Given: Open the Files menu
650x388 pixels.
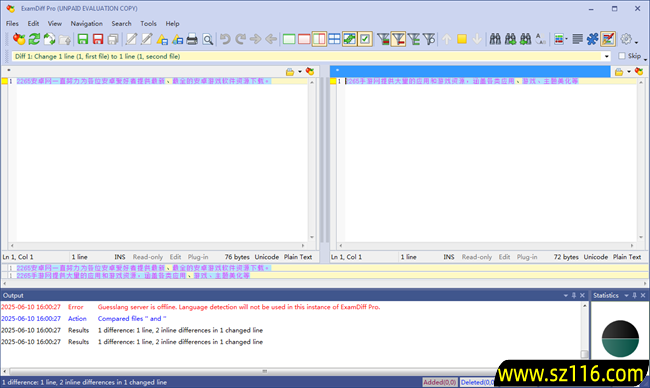Looking at the screenshot, I should [x=12, y=24].
